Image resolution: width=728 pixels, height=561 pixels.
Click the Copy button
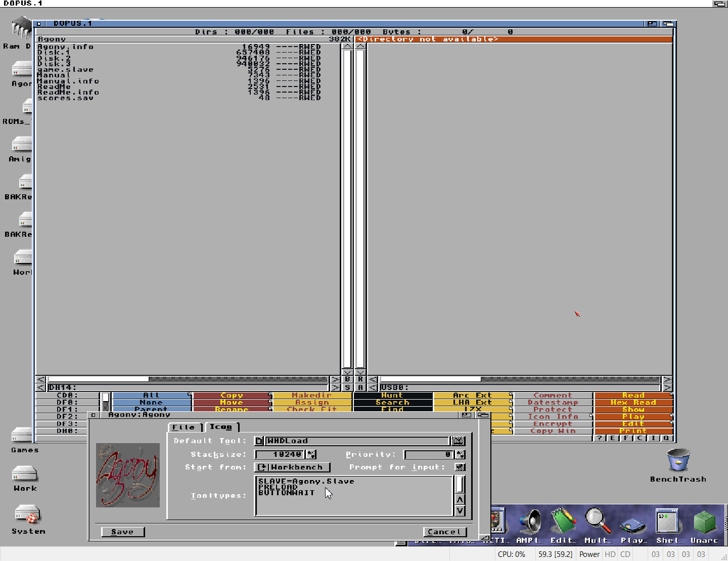pos(232,395)
